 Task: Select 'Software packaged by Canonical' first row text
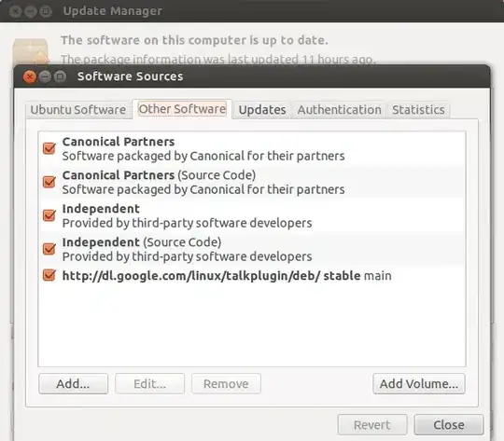point(203,156)
